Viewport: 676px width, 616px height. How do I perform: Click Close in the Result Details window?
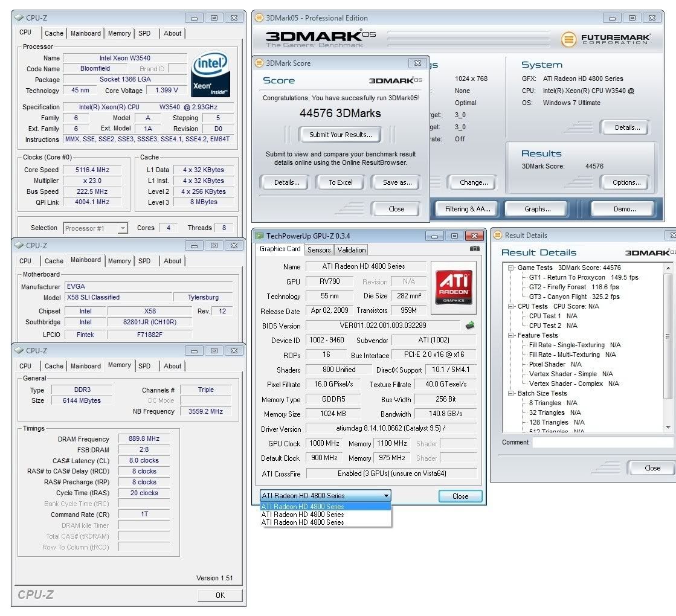652,467
